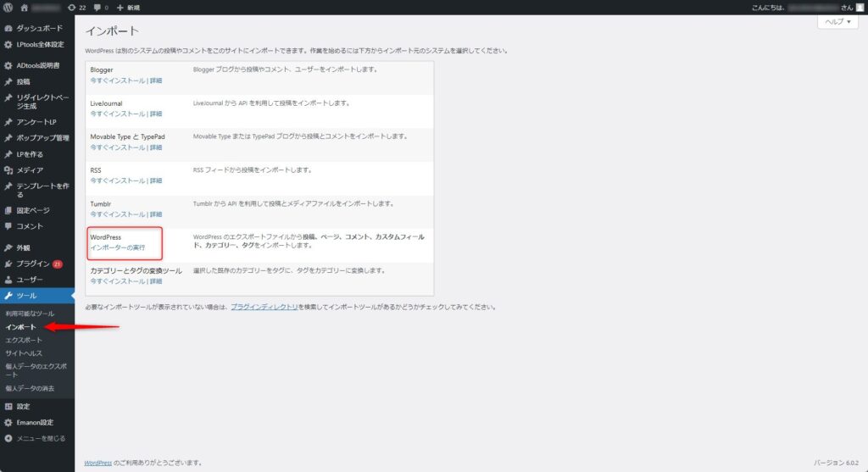Click 今すぐインストール under Blogger
868x472 pixels.
[x=117, y=81]
